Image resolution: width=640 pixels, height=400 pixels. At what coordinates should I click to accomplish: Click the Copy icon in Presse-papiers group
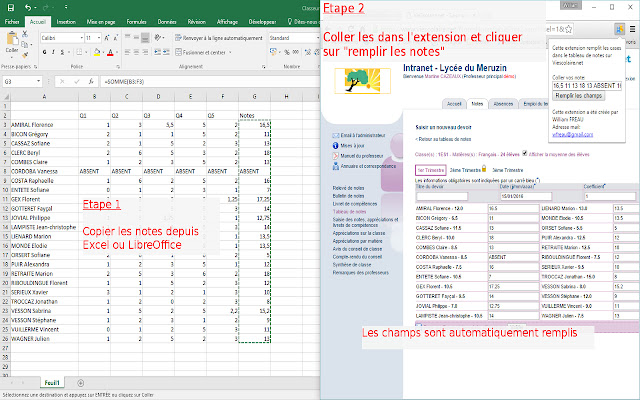tap(25, 44)
